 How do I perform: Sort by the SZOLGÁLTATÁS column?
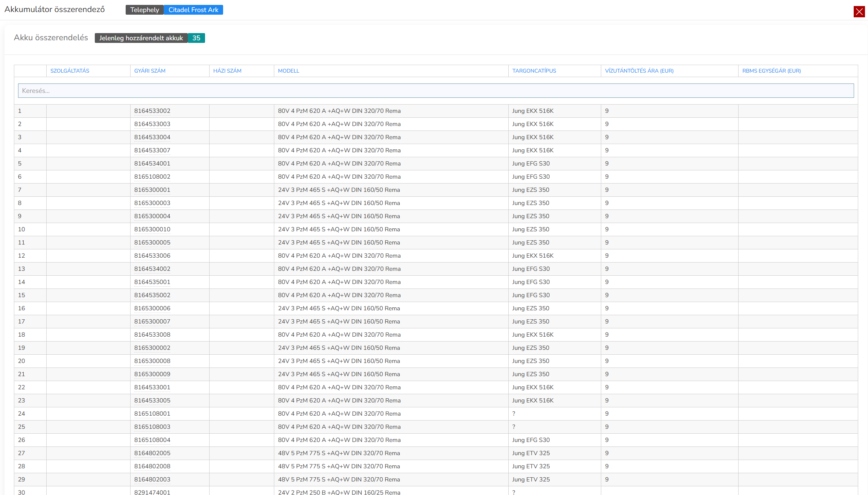click(x=70, y=71)
